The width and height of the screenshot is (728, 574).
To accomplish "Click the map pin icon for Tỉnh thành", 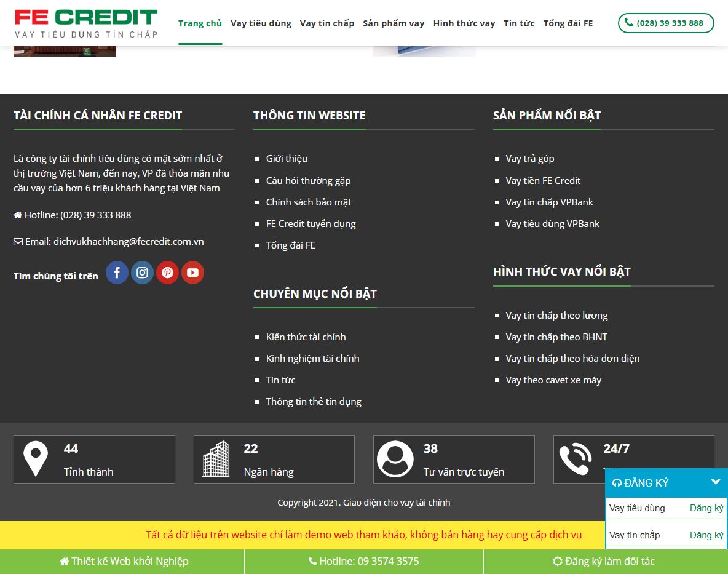I will coord(36,459).
